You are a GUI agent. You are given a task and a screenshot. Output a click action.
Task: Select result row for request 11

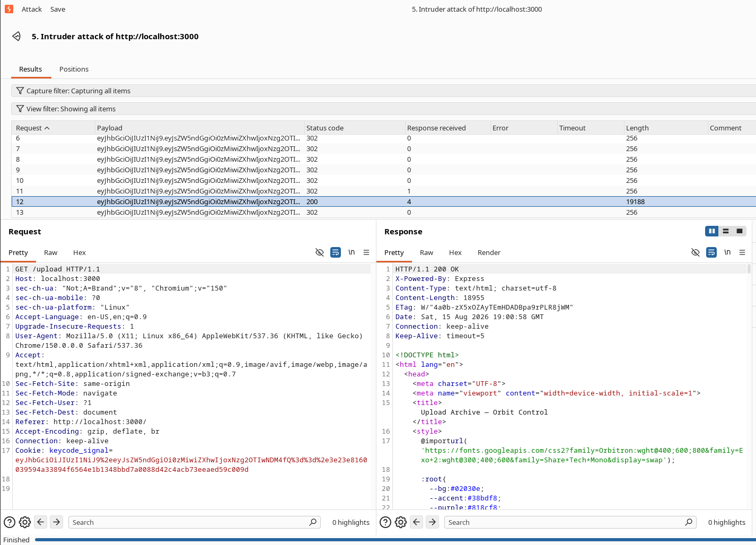[383, 191]
